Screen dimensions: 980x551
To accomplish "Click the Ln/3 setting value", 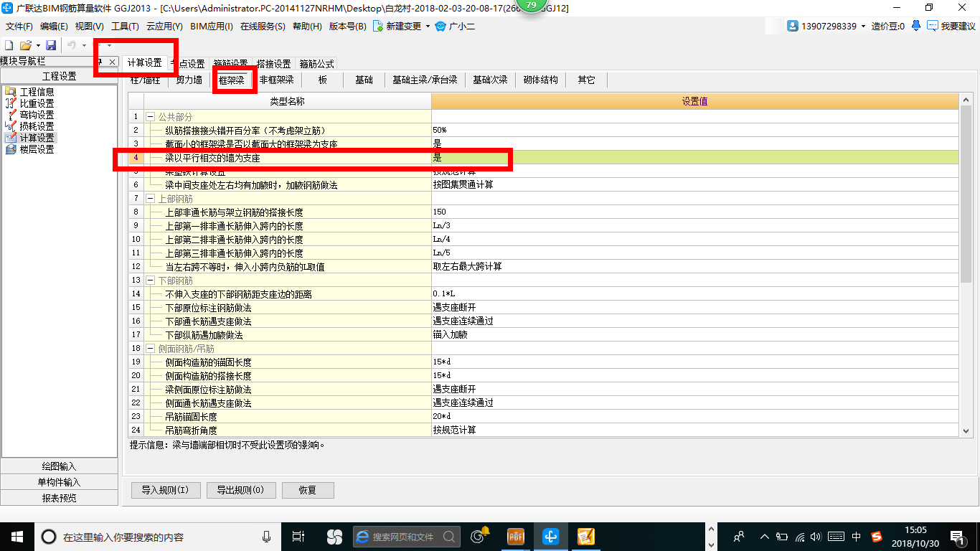I will pos(694,226).
